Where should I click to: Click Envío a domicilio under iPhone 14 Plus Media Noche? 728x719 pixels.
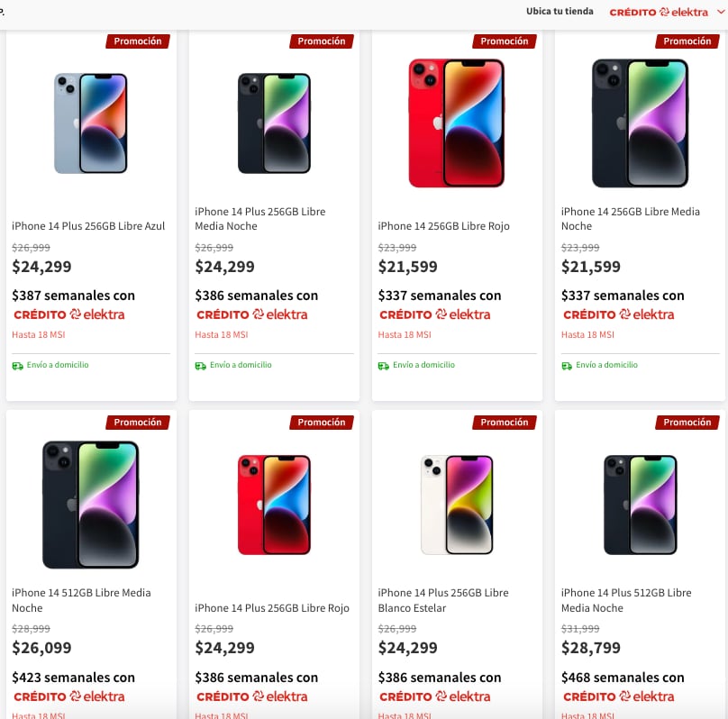click(x=241, y=365)
